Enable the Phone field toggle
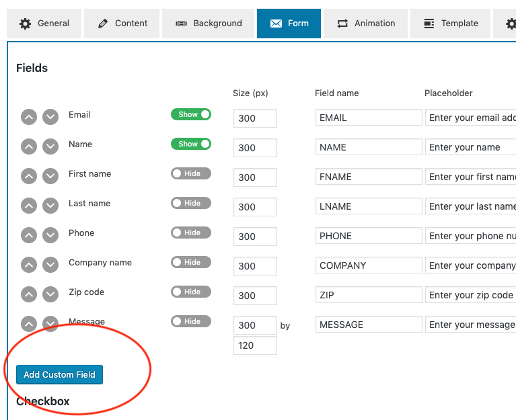The height and width of the screenshot is (420, 516). pos(190,233)
